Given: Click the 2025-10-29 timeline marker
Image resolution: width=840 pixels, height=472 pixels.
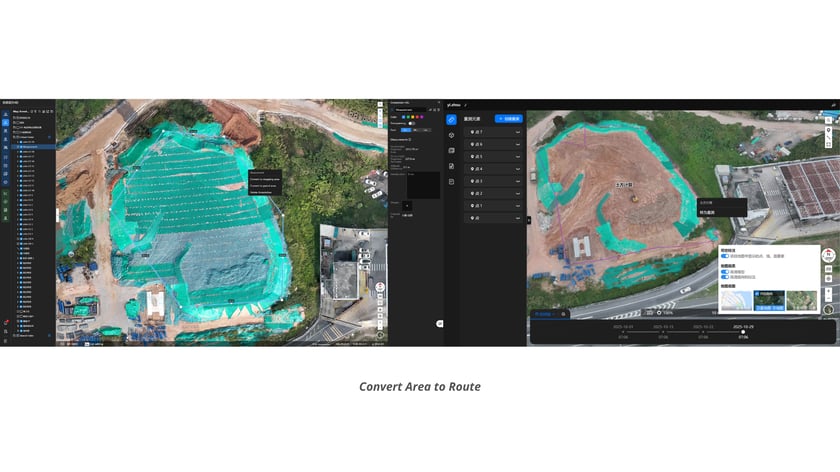Looking at the screenshot, I should coord(743,332).
